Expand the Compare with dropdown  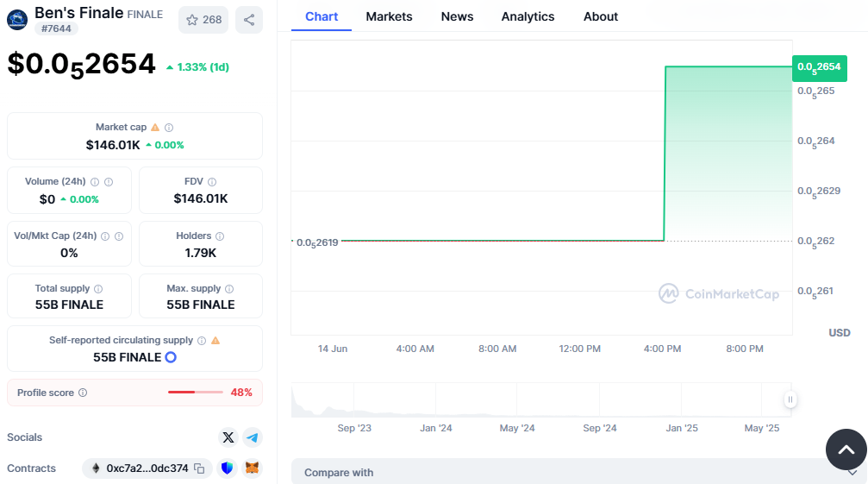(x=579, y=473)
